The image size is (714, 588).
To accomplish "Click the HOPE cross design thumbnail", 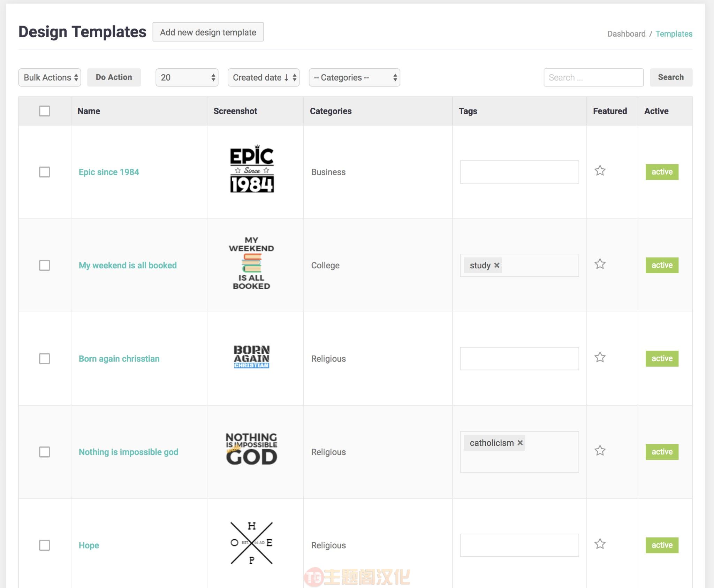I will tap(251, 543).
